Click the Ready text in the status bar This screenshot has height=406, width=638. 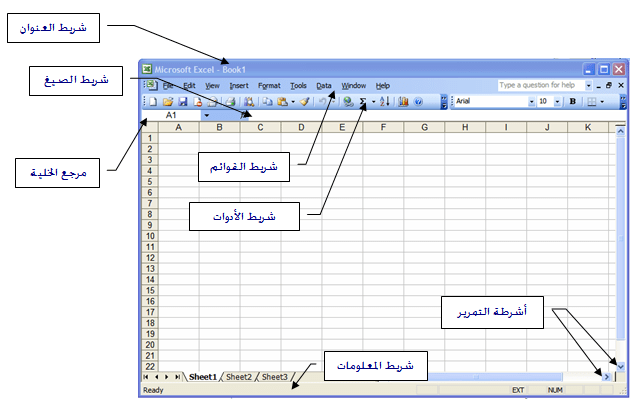[153, 390]
